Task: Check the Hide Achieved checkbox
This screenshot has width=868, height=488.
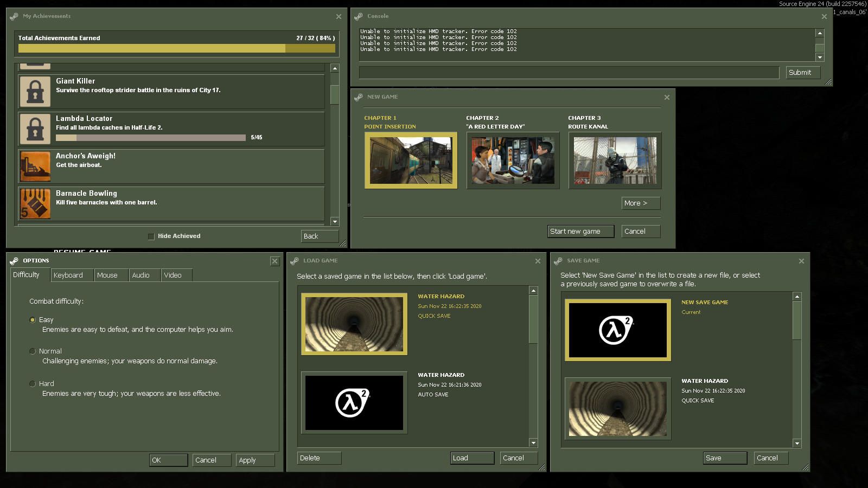Action: (x=151, y=236)
